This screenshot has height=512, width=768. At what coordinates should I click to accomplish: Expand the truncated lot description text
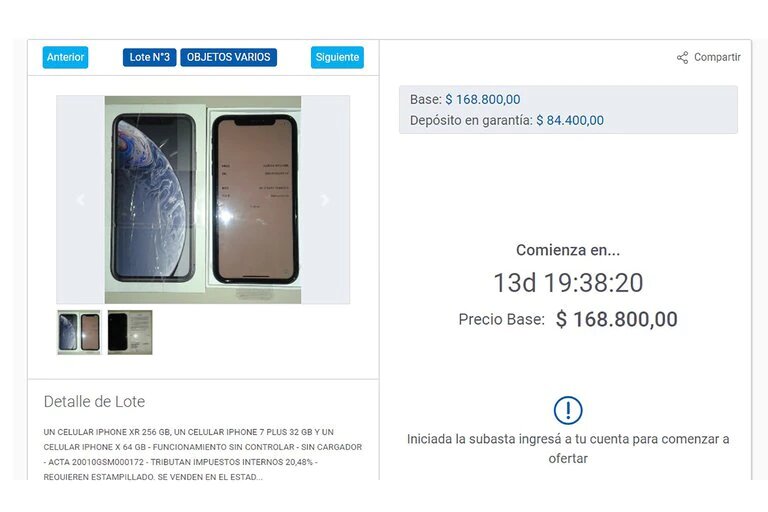coord(202,454)
